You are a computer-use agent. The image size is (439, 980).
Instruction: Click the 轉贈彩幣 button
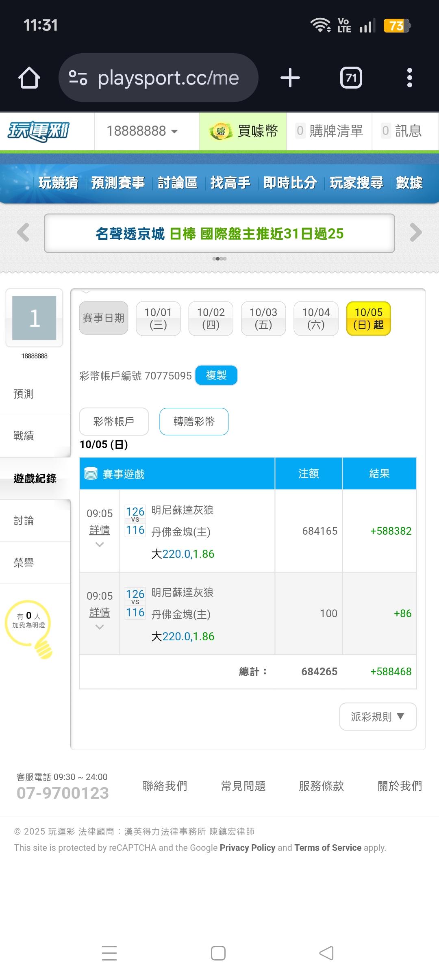[194, 421]
